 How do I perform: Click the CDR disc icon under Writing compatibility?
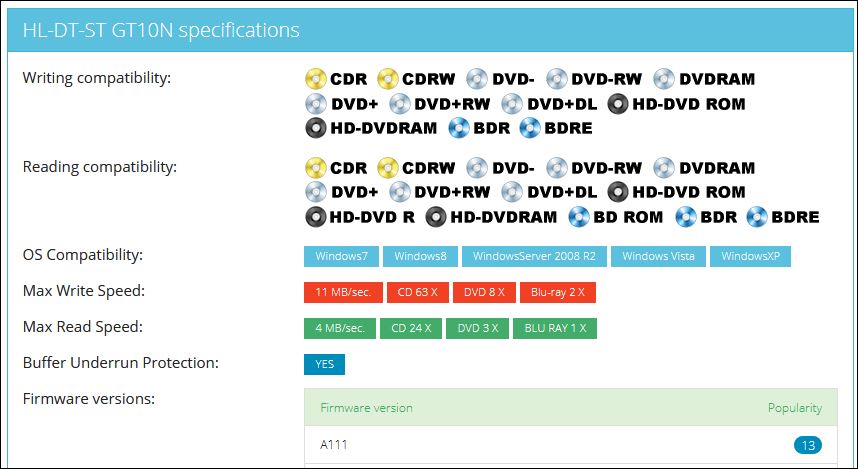click(316, 79)
